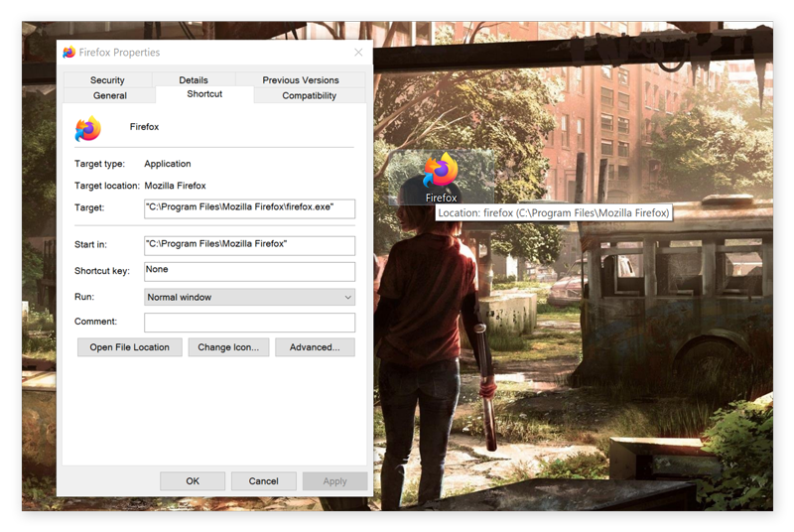Viewport: 794px width, 532px height.
Task: Click the Shortcut key field
Action: (249, 271)
